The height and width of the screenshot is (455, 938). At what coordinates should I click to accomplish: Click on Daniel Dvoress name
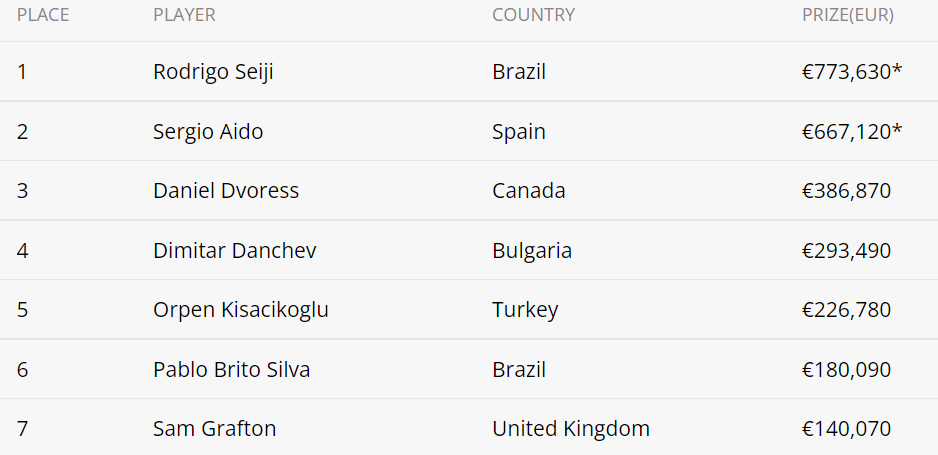click(226, 191)
